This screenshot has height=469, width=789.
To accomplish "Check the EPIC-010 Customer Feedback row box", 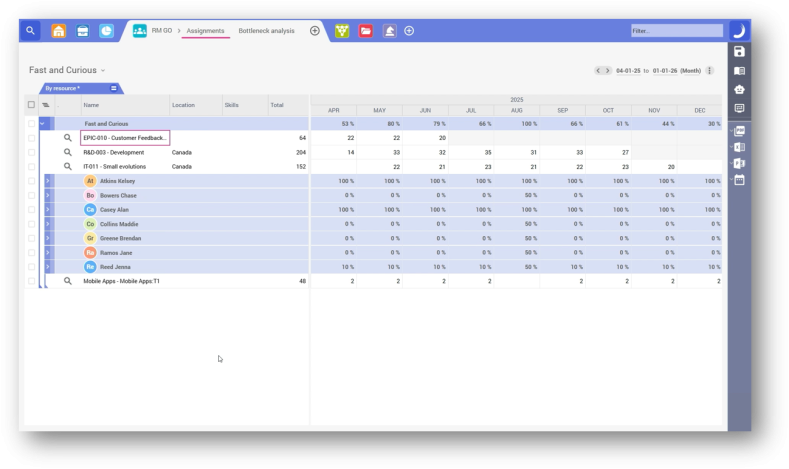I will click(x=31, y=138).
